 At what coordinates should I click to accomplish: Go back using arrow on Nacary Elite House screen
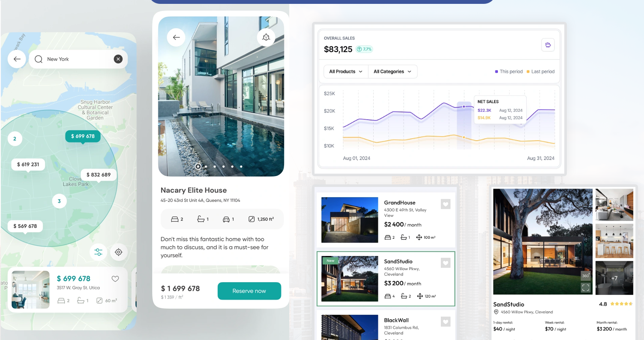(x=176, y=37)
